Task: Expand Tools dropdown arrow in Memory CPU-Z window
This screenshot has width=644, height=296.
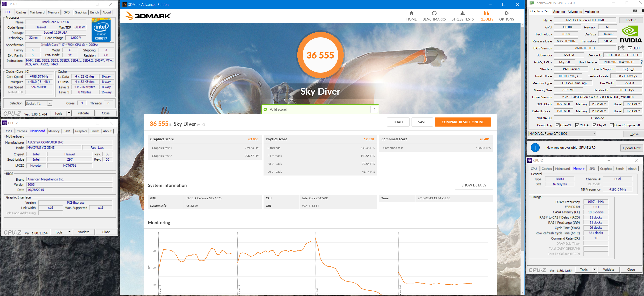Action: [x=594, y=269]
